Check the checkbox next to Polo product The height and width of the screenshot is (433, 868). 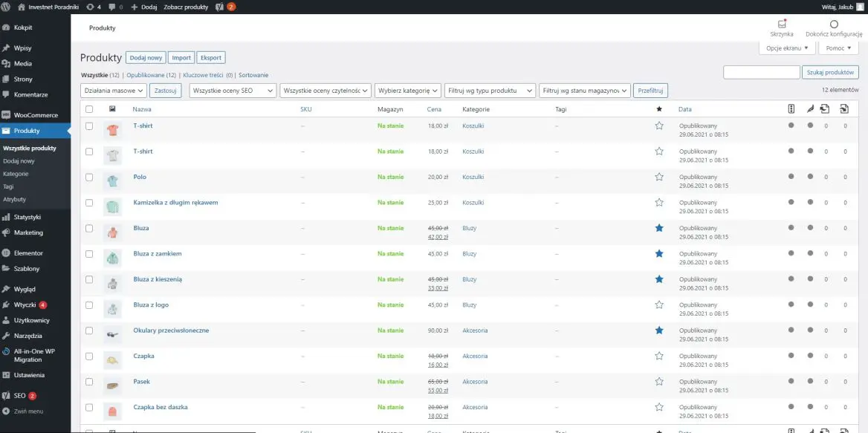(x=89, y=177)
